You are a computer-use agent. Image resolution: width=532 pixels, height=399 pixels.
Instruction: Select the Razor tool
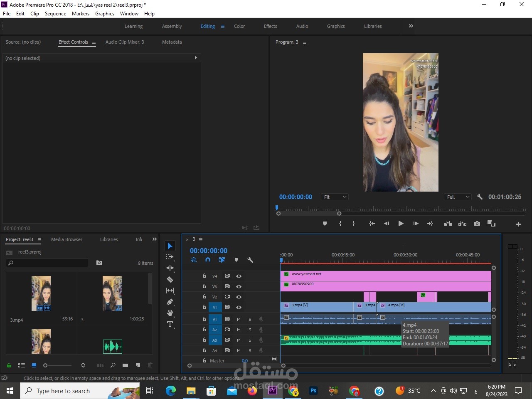point(170,279)
